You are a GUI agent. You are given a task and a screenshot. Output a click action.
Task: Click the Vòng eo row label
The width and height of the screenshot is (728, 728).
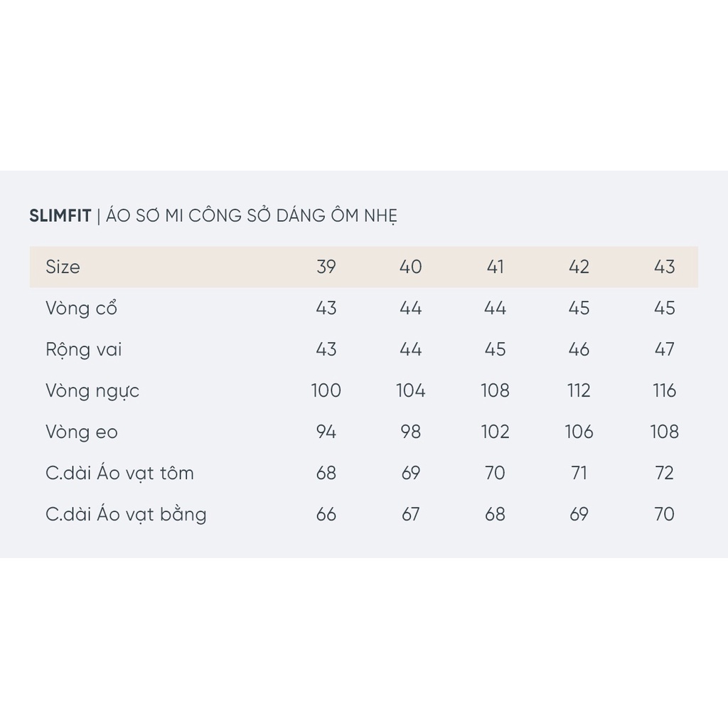[81, 432]
